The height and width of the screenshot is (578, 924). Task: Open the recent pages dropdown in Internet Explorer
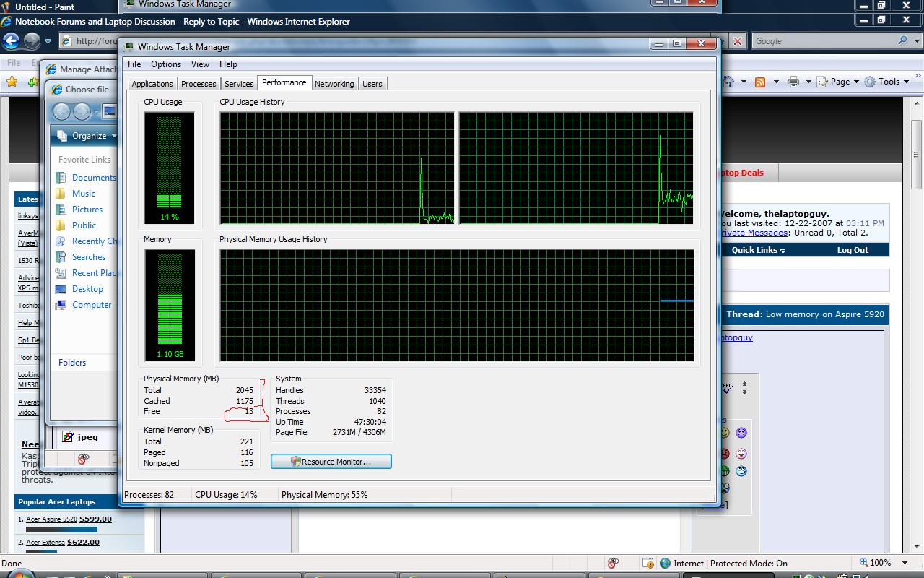coord(48,41)
